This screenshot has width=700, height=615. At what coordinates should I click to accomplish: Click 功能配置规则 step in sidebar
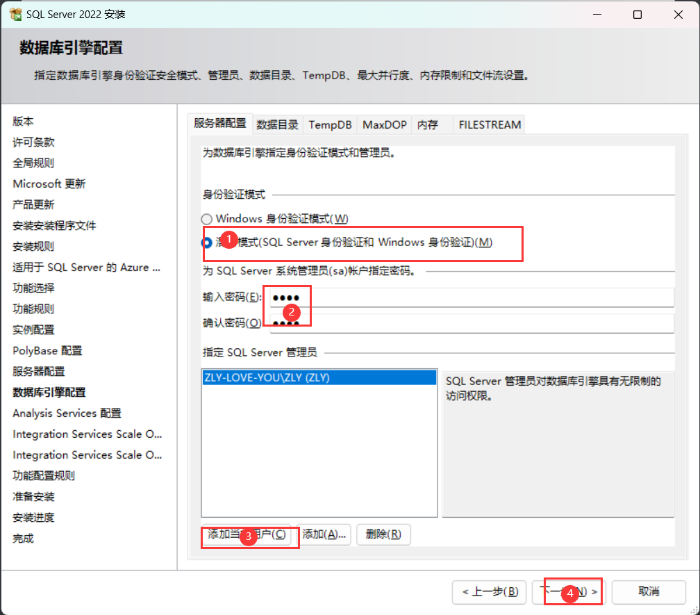pos(44,475)
